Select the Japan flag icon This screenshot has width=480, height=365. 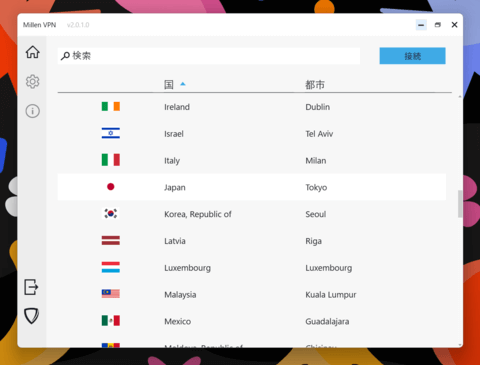coord(111,187)
